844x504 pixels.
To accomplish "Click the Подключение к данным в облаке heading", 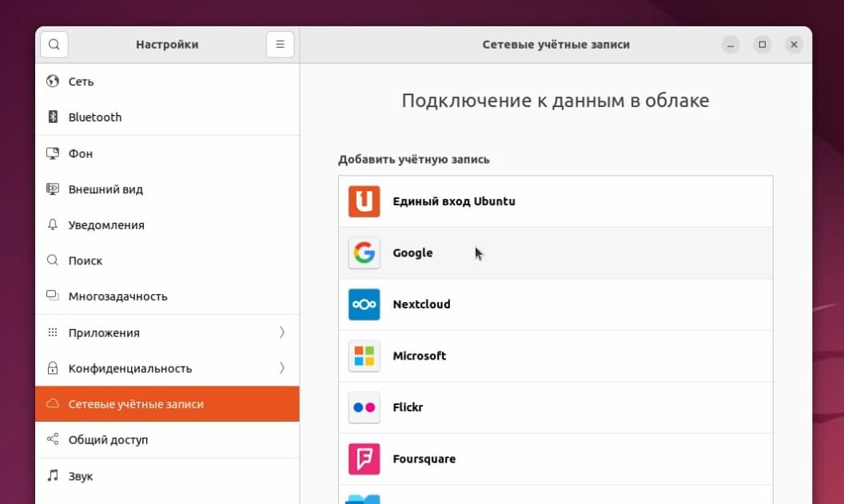I will 555,101.
